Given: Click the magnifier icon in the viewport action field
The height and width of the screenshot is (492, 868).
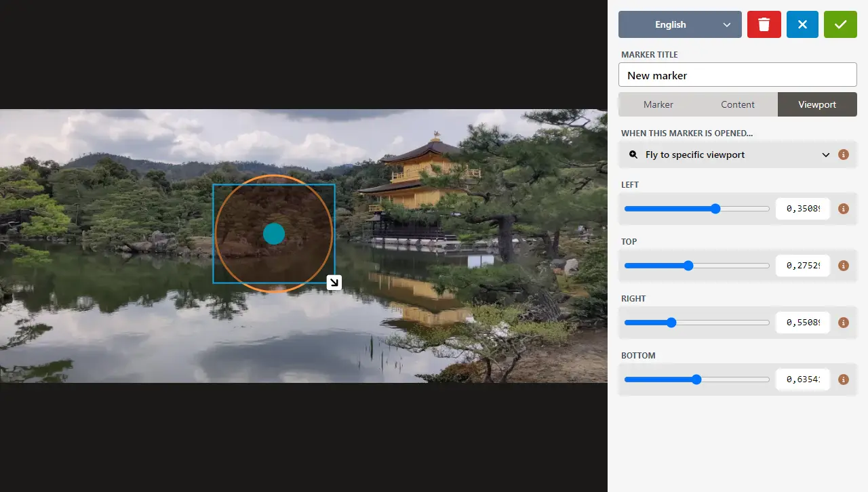Looking at the screenshot, I should click(633, 155).
